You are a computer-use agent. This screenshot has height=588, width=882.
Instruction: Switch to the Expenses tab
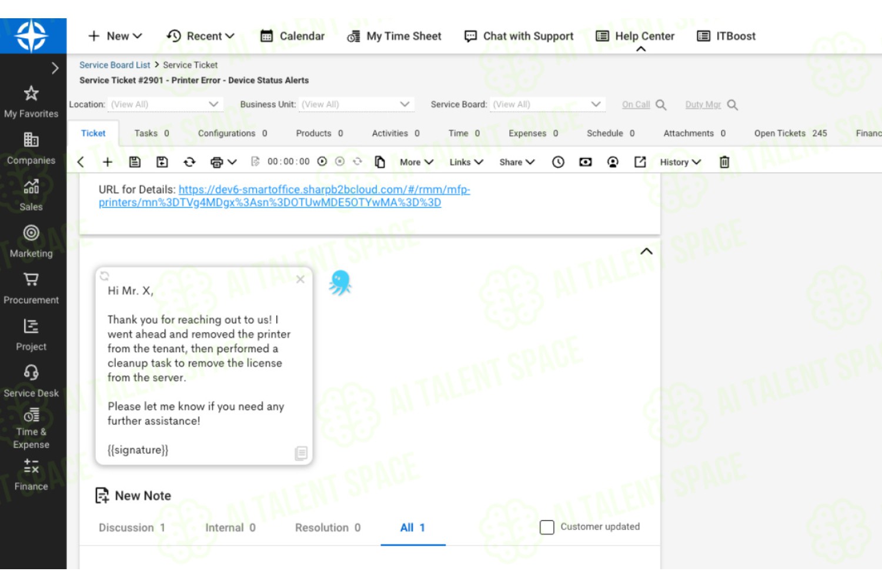coord(533,133)
